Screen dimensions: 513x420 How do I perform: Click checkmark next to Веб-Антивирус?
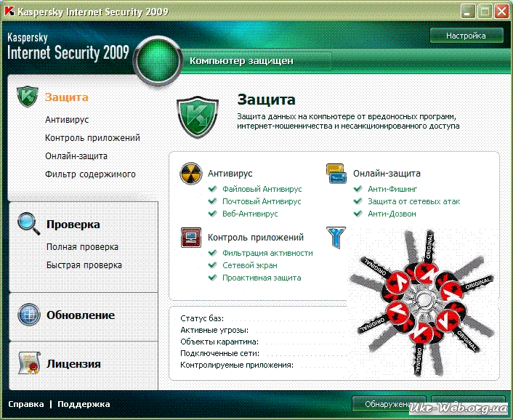tap(212, 214)
